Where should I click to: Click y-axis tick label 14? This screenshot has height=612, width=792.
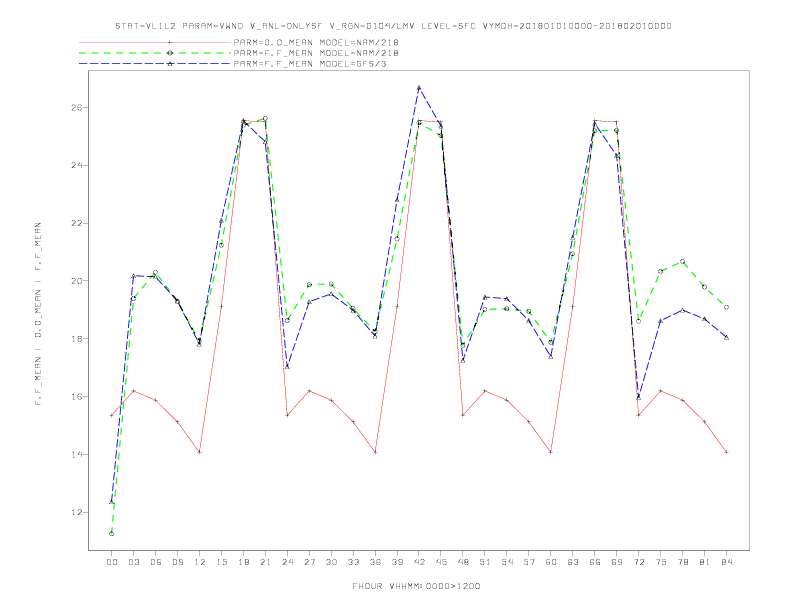click(x=77, y=454)
